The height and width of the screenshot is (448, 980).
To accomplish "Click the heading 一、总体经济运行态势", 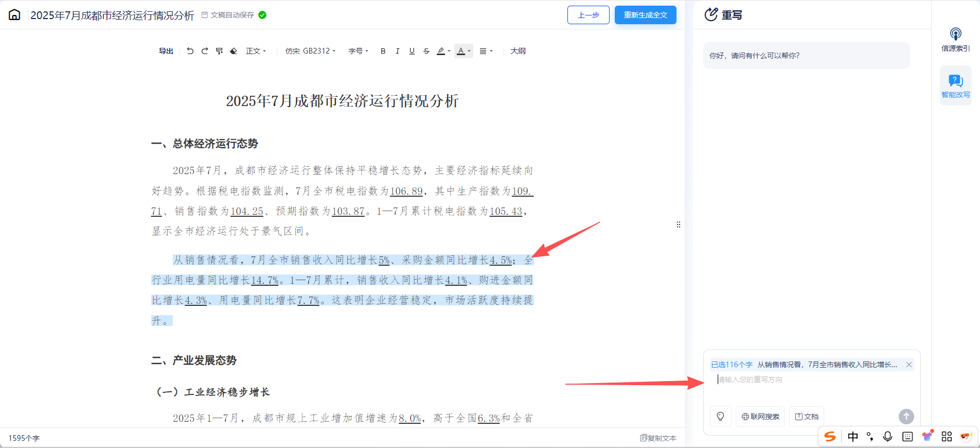I will (205, 144).
